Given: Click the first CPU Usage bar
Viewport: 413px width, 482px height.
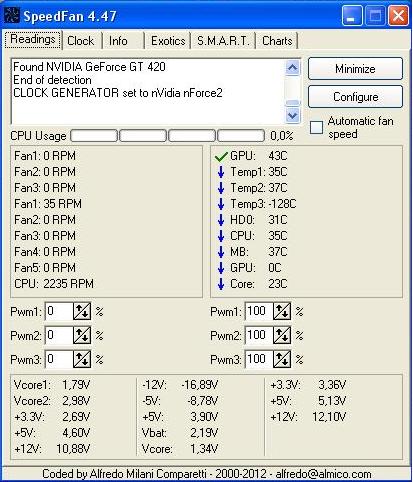Looking at the screenshot, I should (94, 136).
